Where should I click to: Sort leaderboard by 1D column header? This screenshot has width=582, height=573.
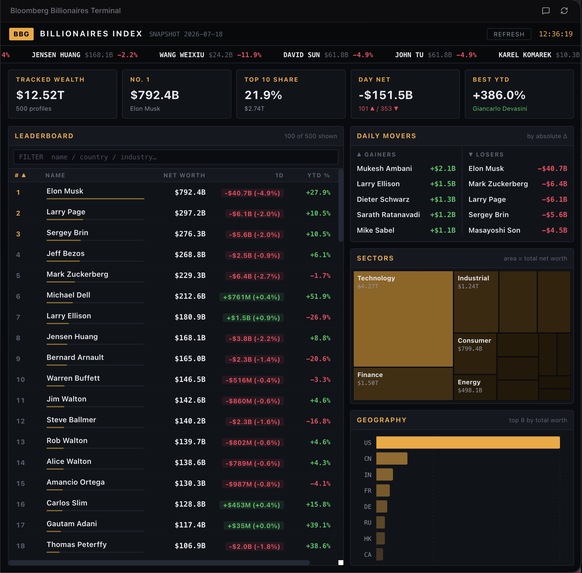coord(279,175)
